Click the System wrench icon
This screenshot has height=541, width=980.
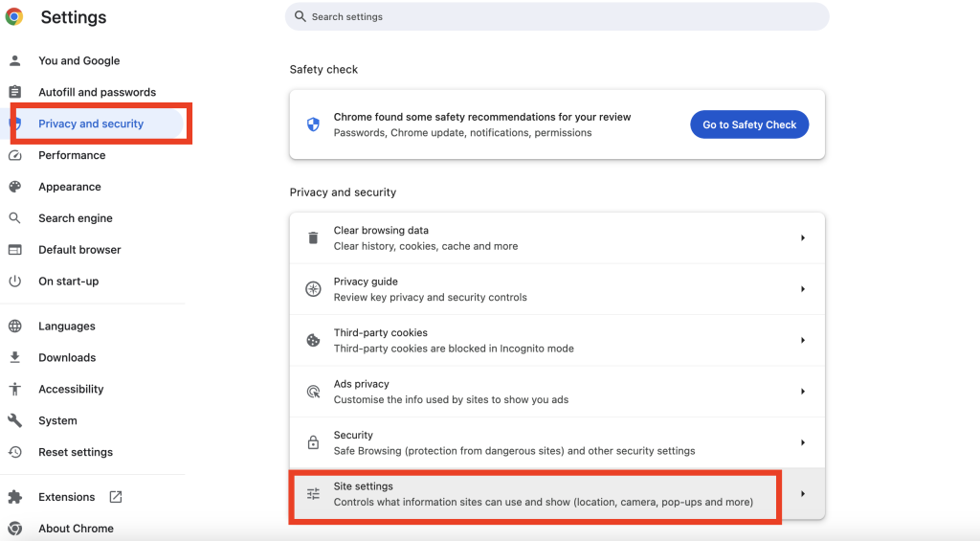point(15,420)
